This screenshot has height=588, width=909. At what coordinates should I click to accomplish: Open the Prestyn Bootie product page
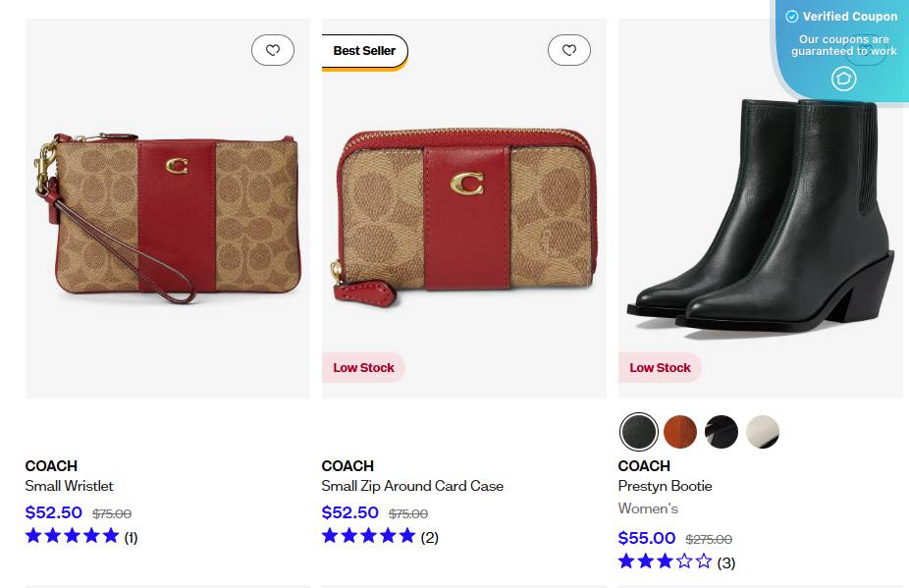pos(665,486)
